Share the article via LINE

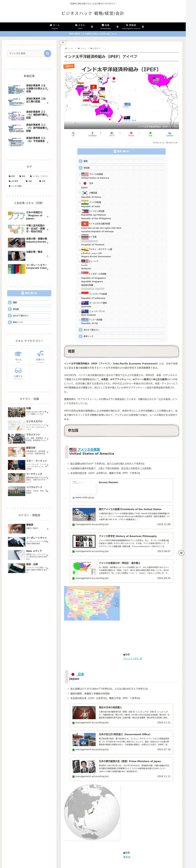151,134
